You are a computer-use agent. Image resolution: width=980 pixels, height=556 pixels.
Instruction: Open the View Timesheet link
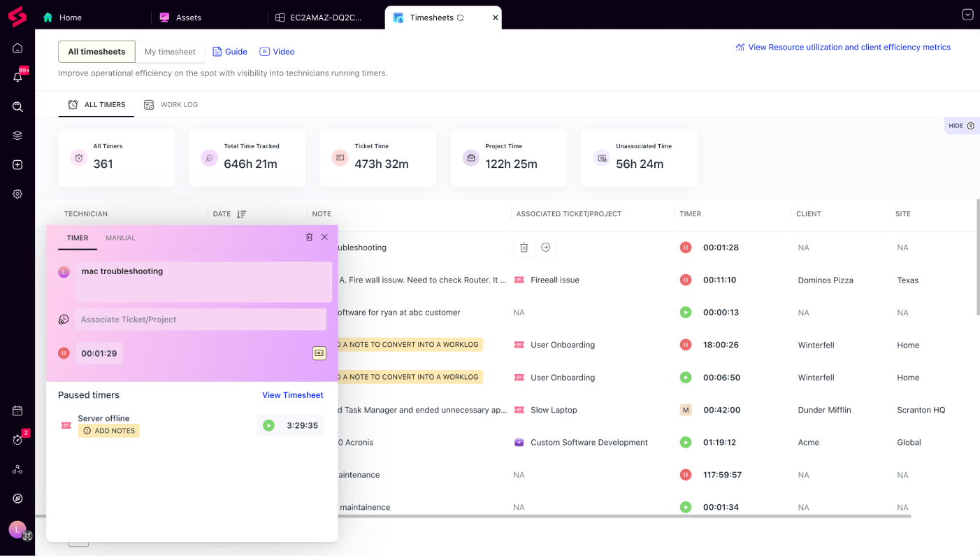292,395
